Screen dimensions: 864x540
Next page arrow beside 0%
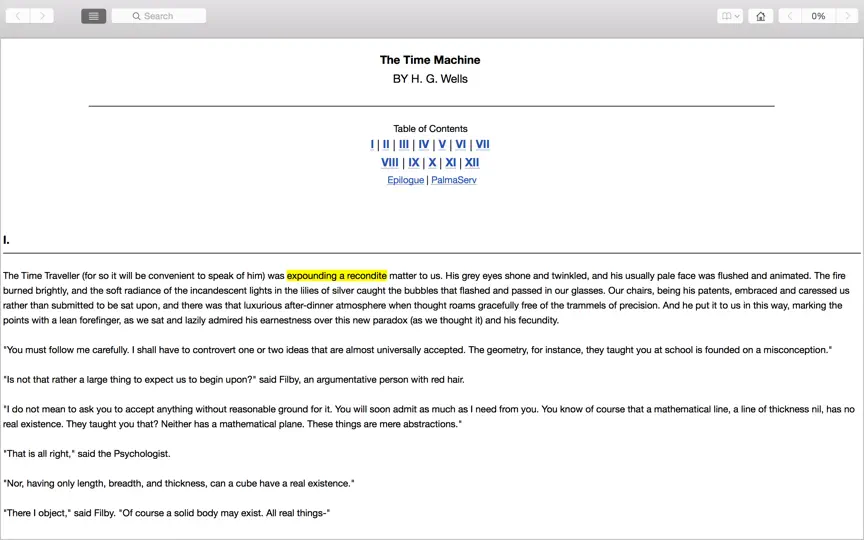(x=847, y=16)
